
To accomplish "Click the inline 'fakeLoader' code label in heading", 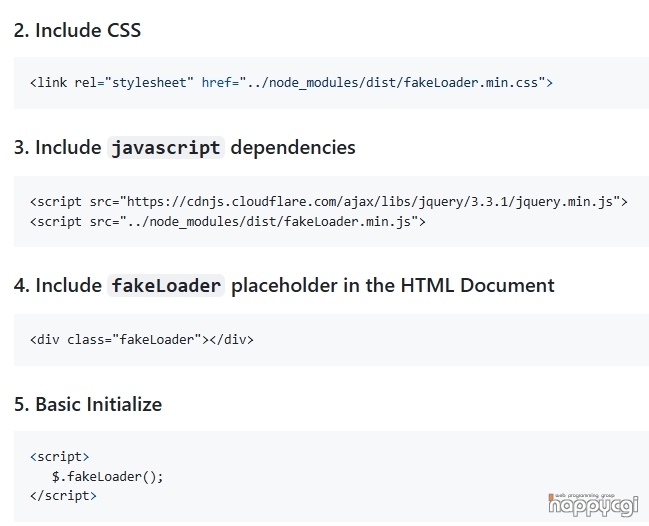I will click(x=166, y=286).
